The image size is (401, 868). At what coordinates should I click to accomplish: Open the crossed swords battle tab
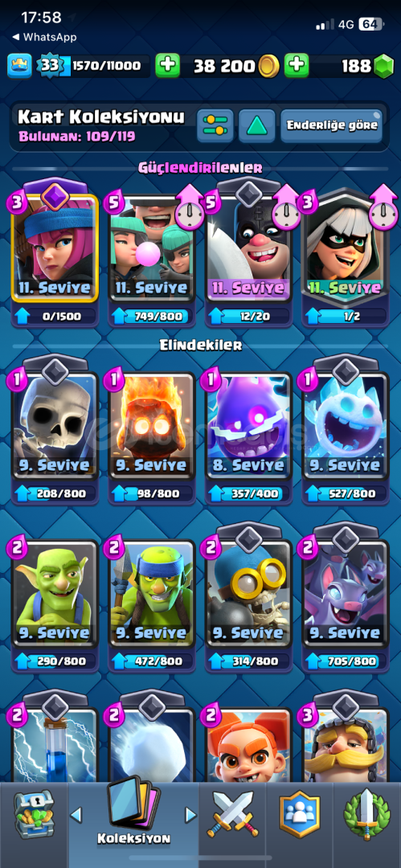[232, 813]
